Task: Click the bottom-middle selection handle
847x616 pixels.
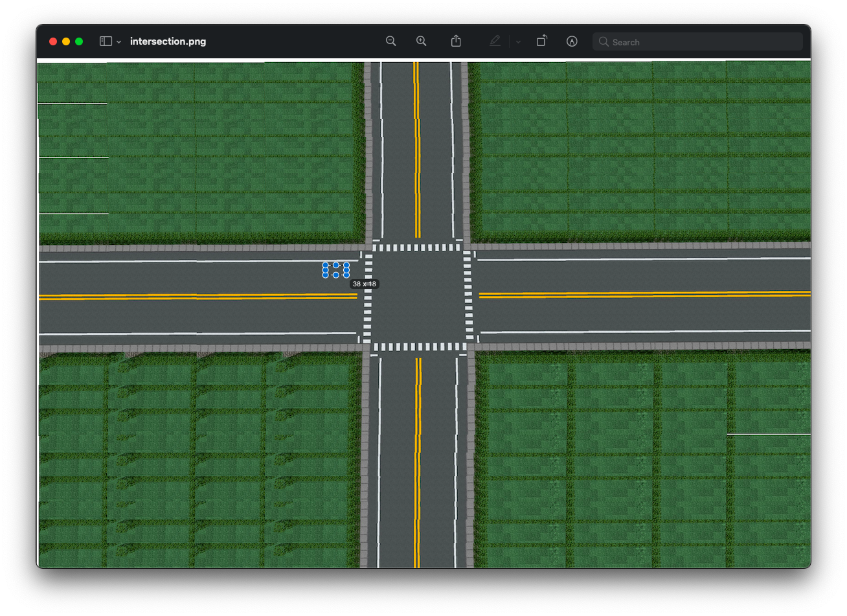Action: pos(336,275)
